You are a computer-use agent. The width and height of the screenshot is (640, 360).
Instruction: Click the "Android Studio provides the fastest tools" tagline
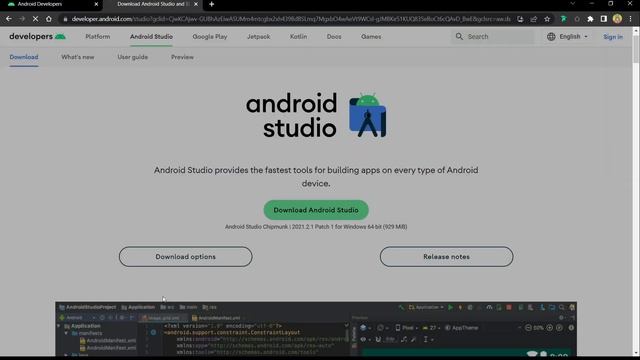(316, 177)
